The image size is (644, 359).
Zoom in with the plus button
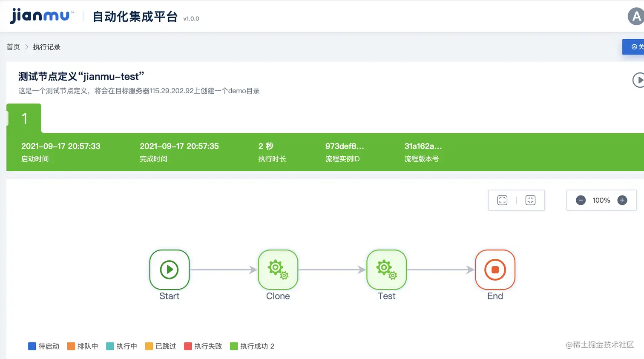[622, 200]
